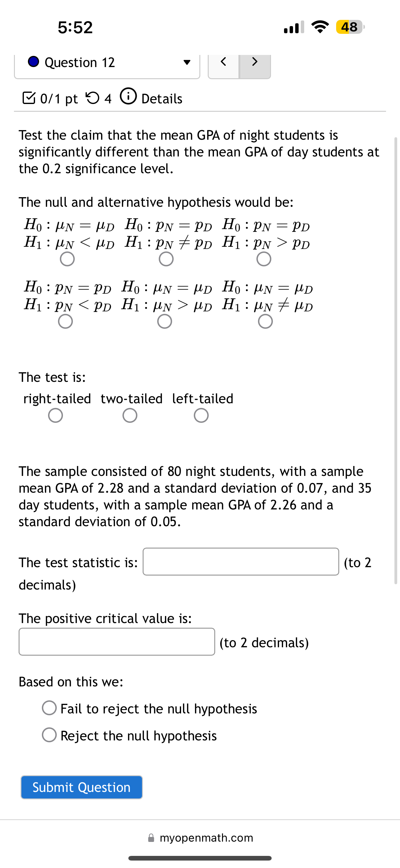The image size is (400, 868).
Task: Click the info Details icon
Action: (128, 97)
